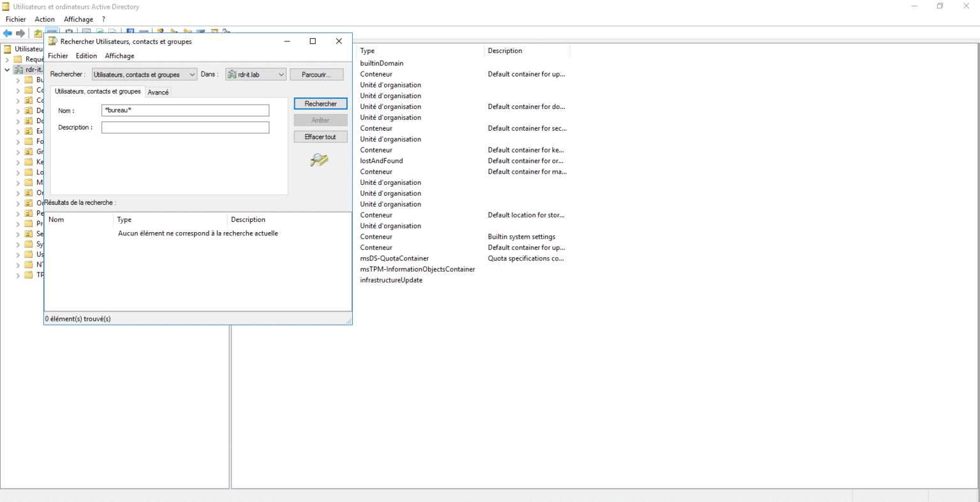Open the ? help menu in the main window
The image size is (980, 502).
point(103,19)
